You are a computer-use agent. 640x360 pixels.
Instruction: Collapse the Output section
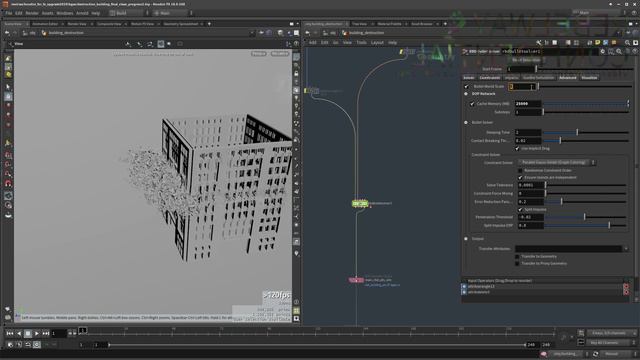pyautogui.click(x=466, y=239)
